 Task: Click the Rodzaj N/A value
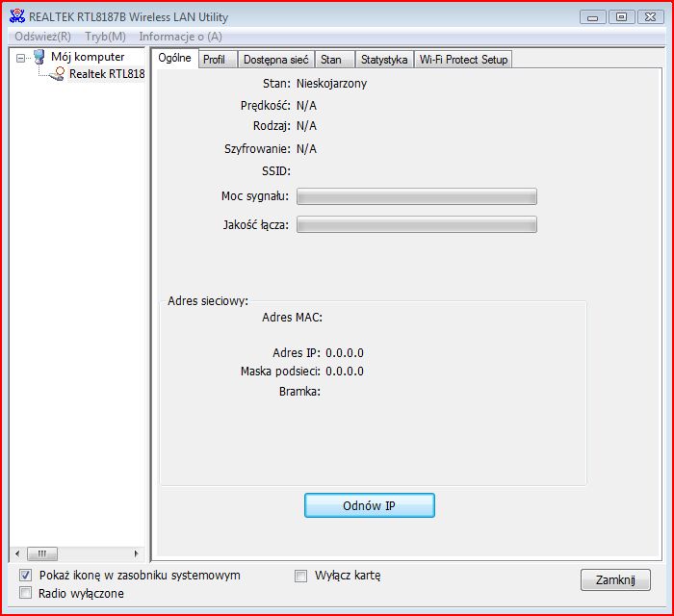tap(306, 126)
